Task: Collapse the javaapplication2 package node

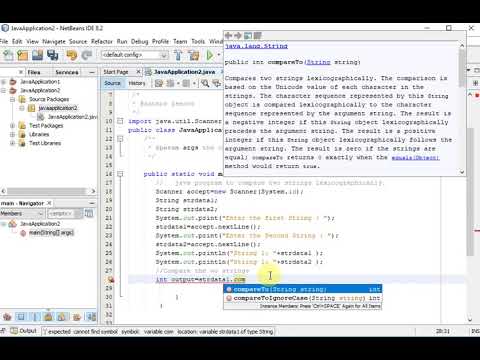Action: tap(21, 108)
